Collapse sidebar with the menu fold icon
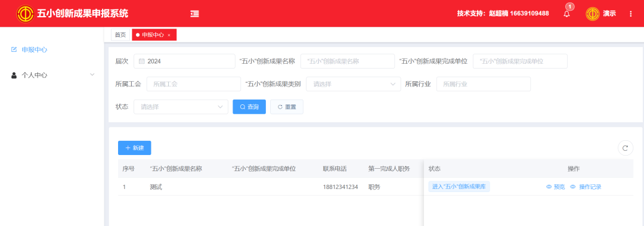644x226 pixels. [x=194, y=14]
